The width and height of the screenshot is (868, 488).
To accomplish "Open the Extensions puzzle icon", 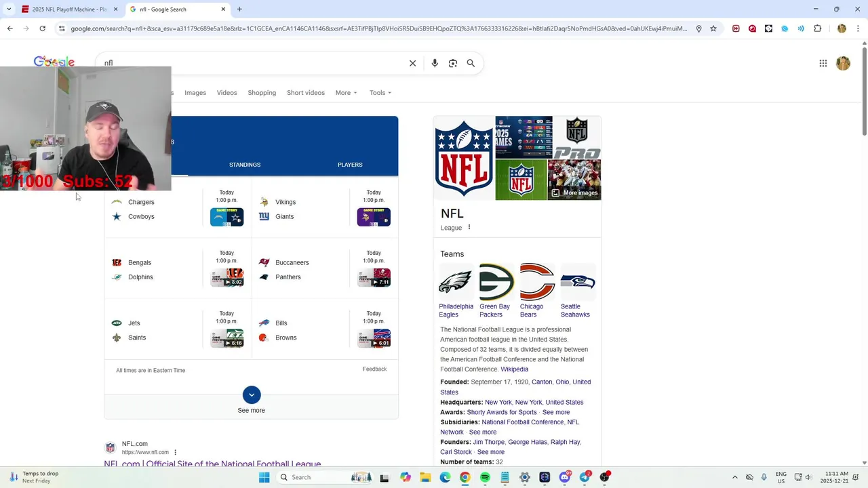I will click(x=817, y=28).
